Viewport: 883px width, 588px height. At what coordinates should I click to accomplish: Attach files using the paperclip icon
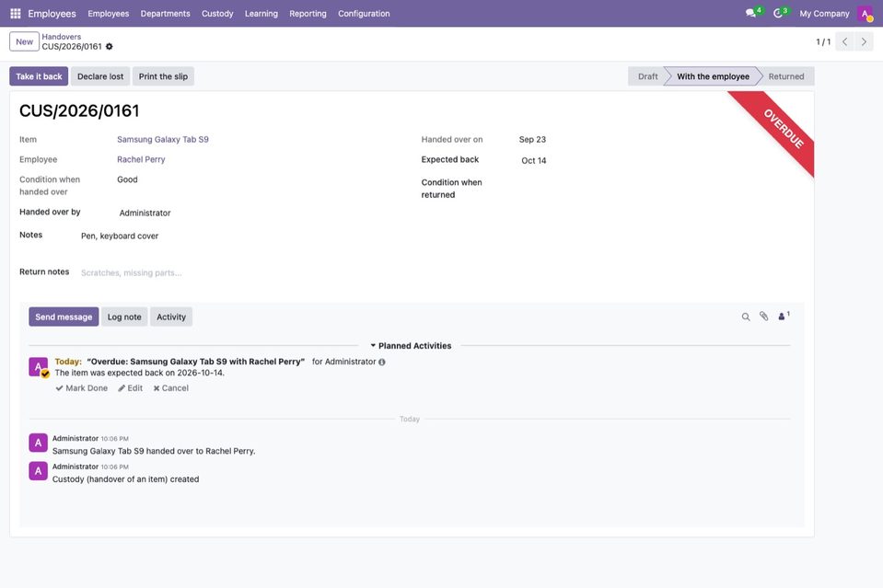763,317
